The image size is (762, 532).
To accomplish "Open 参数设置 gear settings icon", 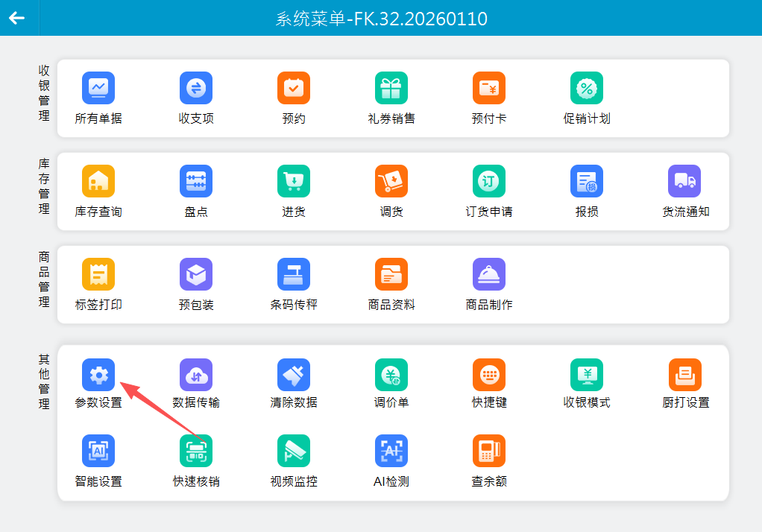I will [x=98, y=375].
